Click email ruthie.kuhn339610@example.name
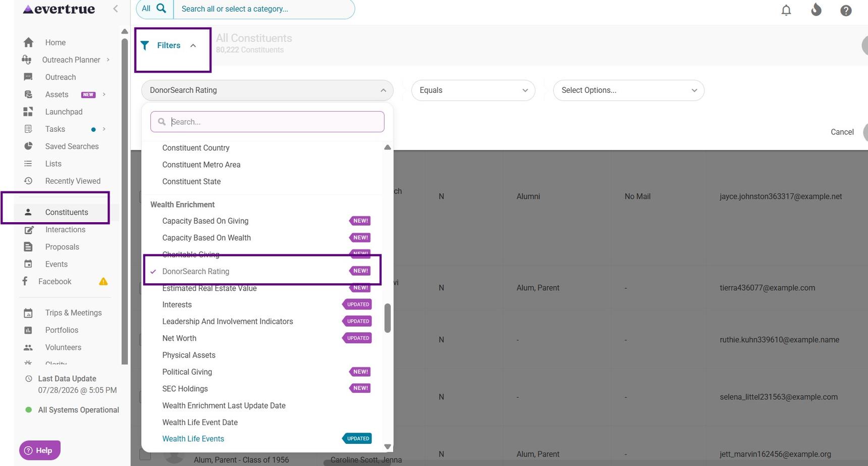This screenshot has width=868, height=466. 779,340
